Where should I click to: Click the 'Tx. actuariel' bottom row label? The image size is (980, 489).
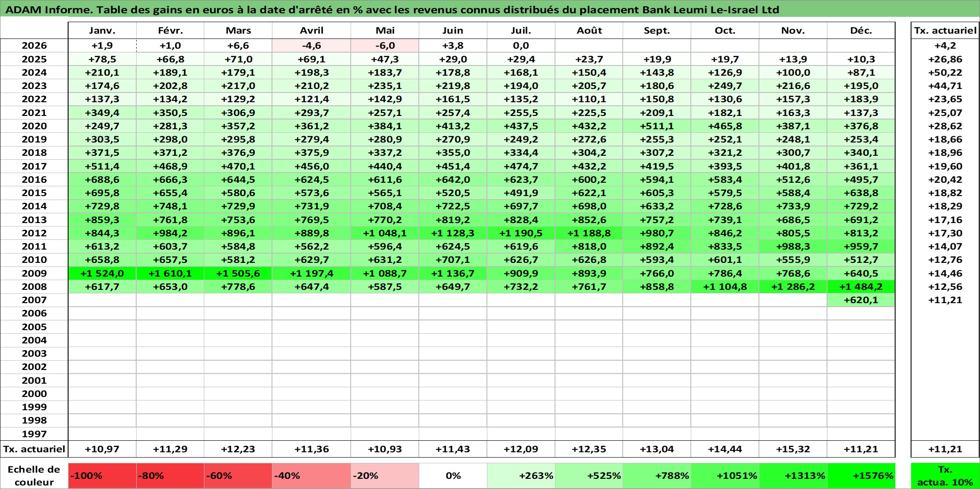[x=34, y=449]
